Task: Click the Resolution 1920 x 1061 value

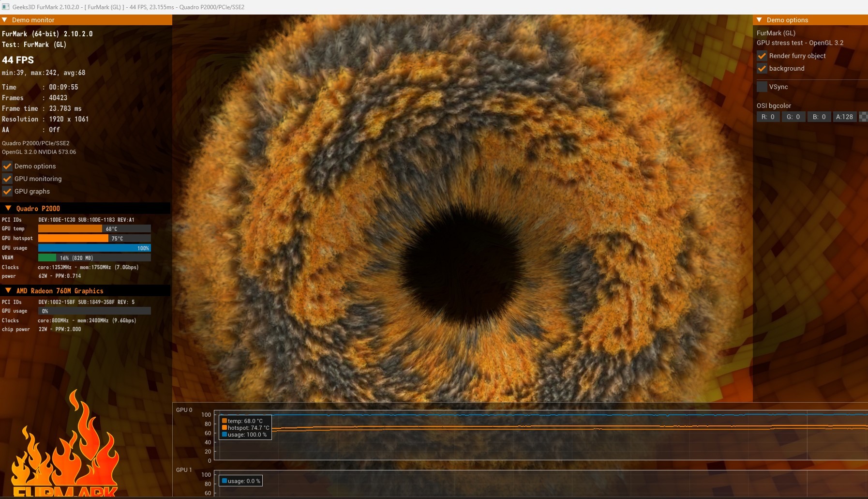Action: coord(69,119)
